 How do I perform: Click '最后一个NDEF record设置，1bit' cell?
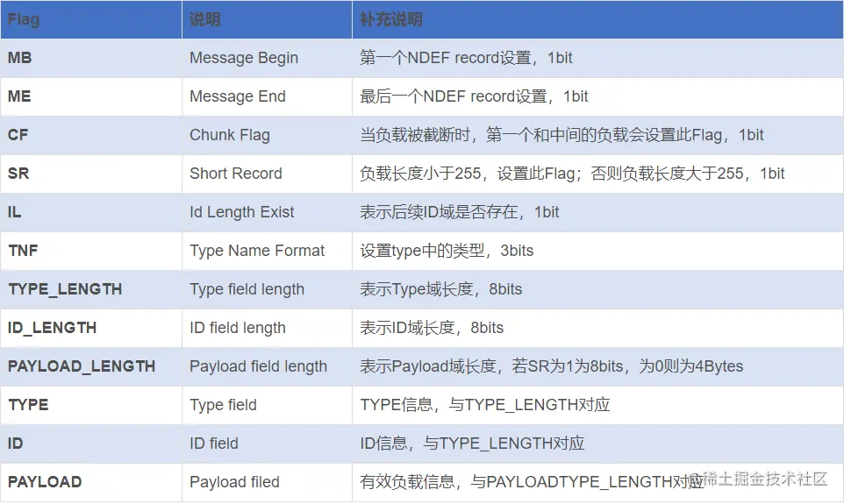tap(598, 96)
